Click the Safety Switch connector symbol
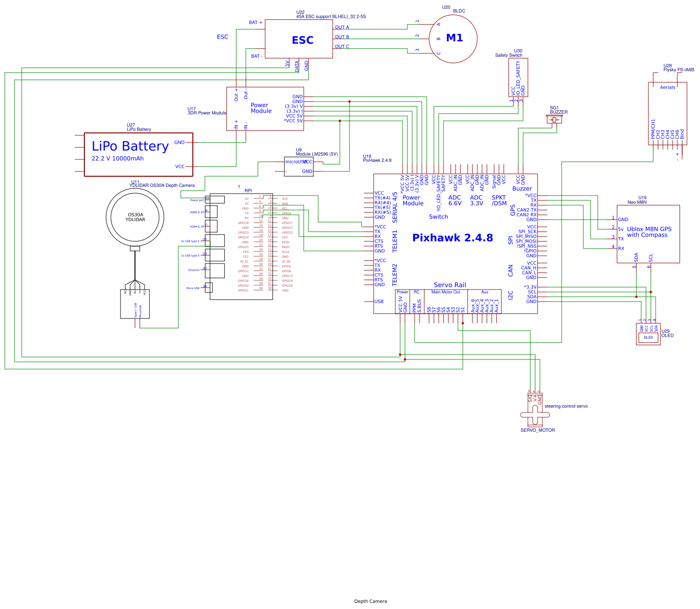This screenshot has width=700, height=609. point(518,78)
